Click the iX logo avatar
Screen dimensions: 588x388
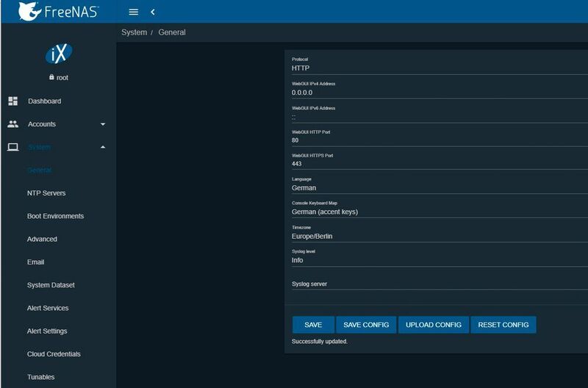59,54
